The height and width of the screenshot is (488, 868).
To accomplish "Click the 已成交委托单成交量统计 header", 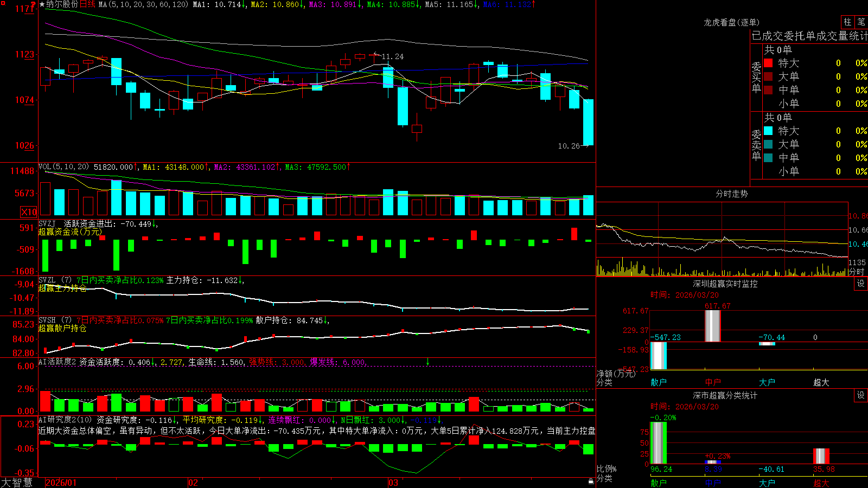I will point(809,36).
